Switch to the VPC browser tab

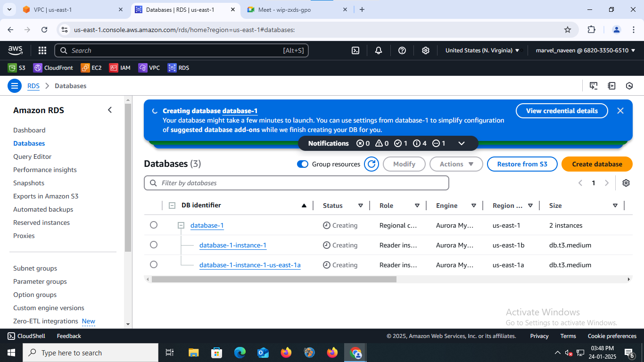pyautogui.click(x=72, y=9)
